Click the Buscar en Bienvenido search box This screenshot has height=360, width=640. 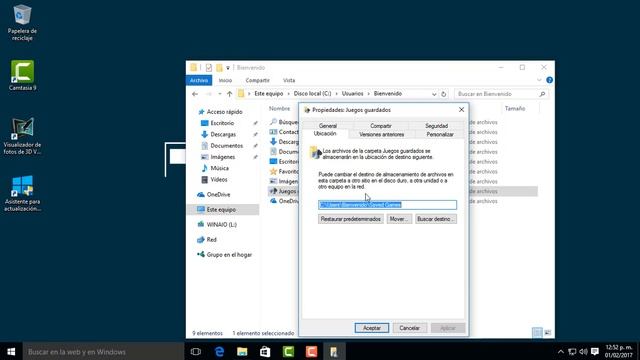pyautogui.click(x=501, y=94)
